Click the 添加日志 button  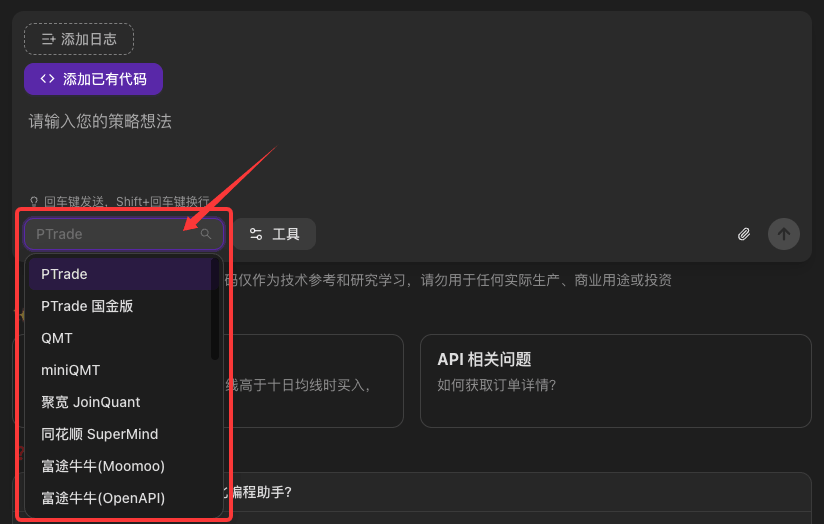[79, 39]
